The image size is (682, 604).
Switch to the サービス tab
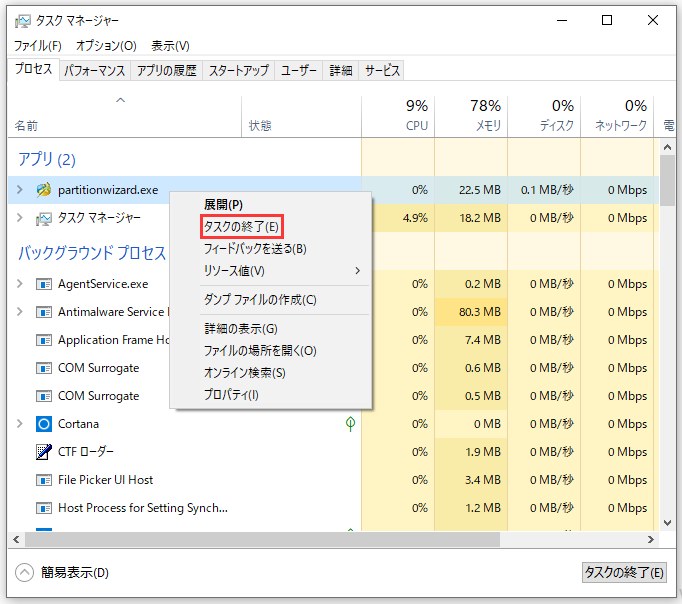(382, 70)
